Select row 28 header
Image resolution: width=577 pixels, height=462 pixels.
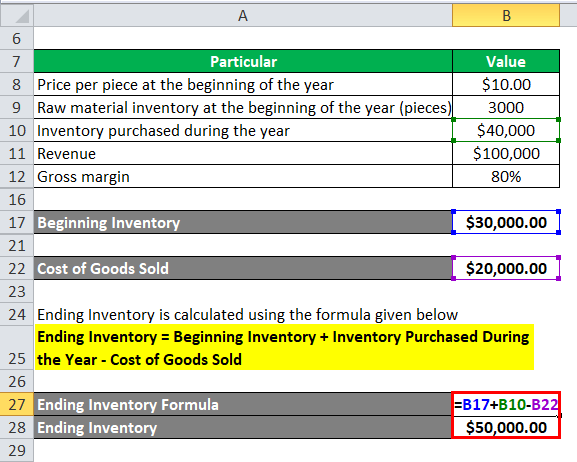click(x=17, y=427)
